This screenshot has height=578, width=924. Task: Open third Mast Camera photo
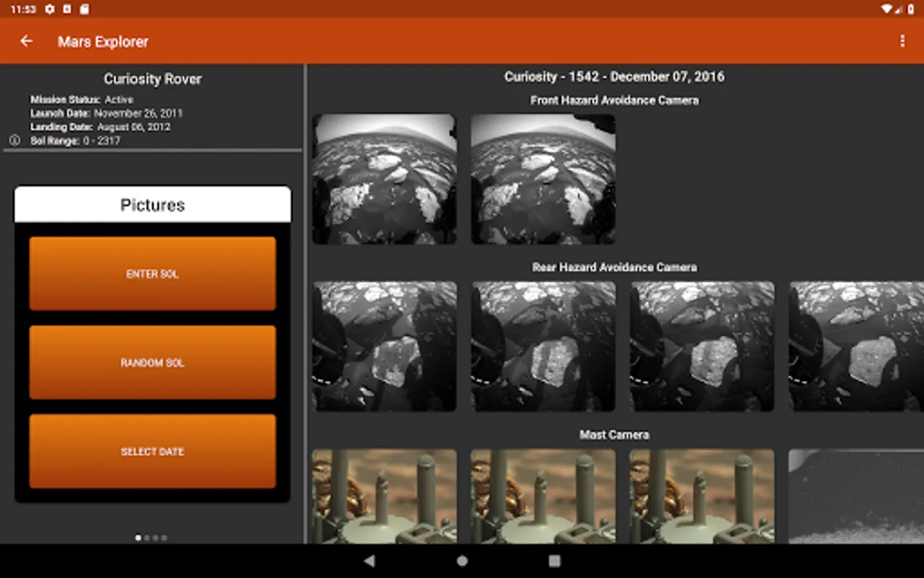click(x=702, y=496)
